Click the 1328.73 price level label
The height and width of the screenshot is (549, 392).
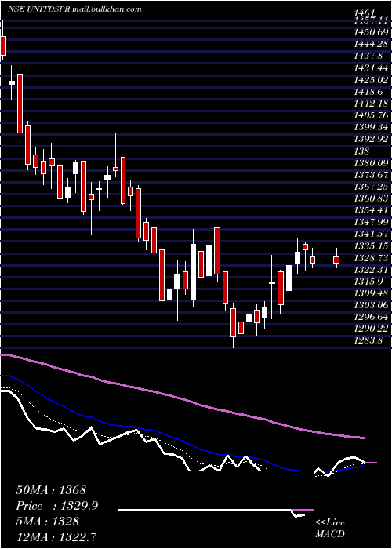[x=371, y=258]
